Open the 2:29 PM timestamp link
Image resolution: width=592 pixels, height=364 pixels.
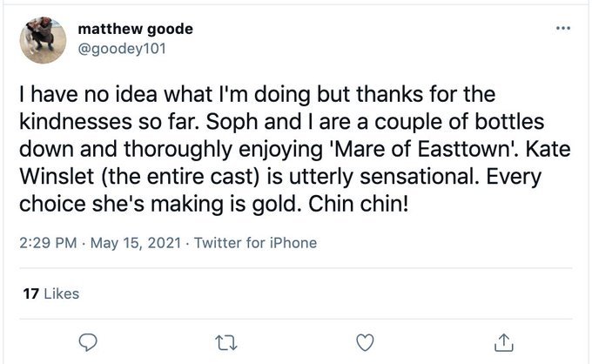pos(46,243)
